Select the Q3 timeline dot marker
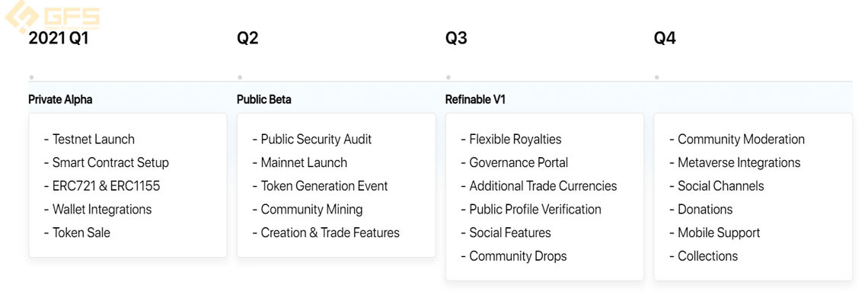This screenshot has height=305, width=868. pyautogui.click(x=448, y=77)
